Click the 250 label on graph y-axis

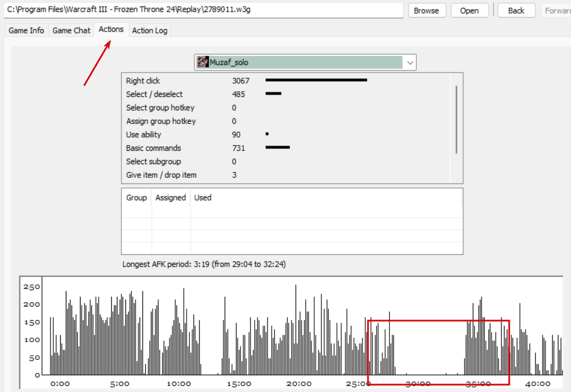point(32,287)
